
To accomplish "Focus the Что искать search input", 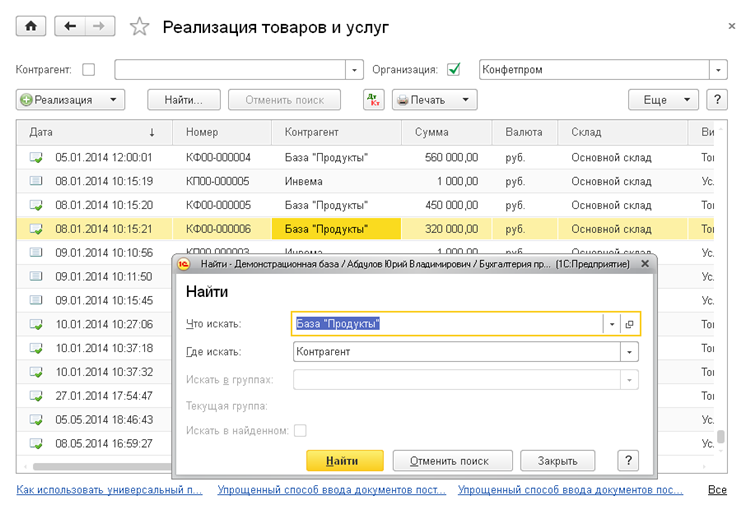I will point(447,324).
